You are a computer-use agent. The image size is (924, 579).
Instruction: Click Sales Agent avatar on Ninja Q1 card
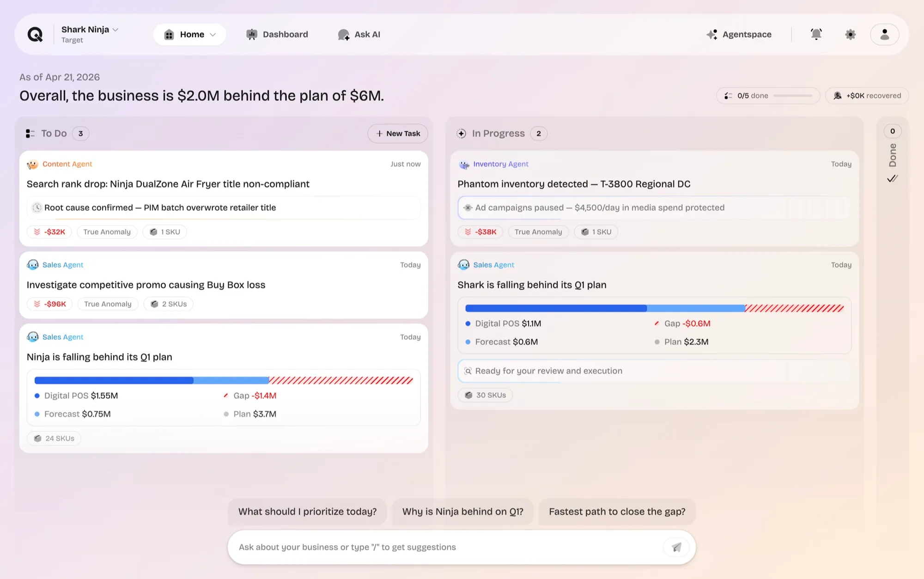point(32,337)
